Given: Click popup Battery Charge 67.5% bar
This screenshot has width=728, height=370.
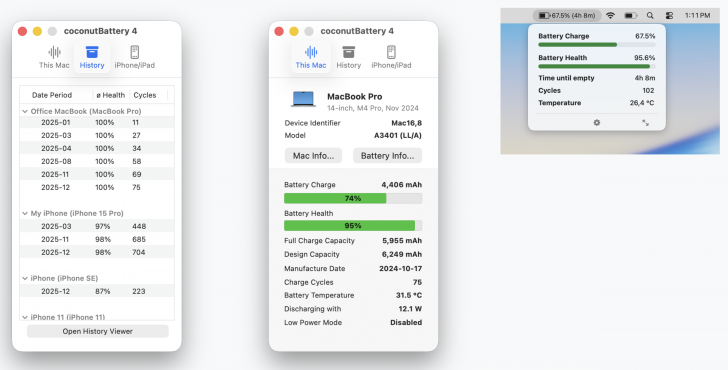Looking at the screenshot, I should coord(597,45).
